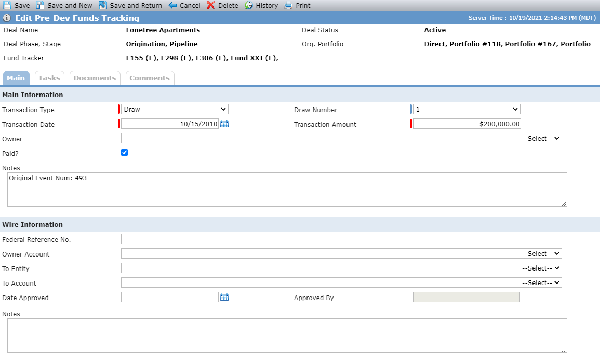Click the Cancel label
The image size is (600, 364).
click(x=190, y=5)
